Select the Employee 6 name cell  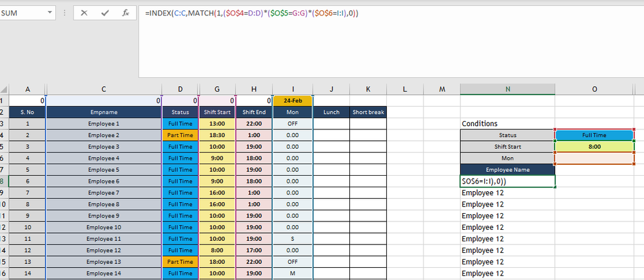click(104, 181)
